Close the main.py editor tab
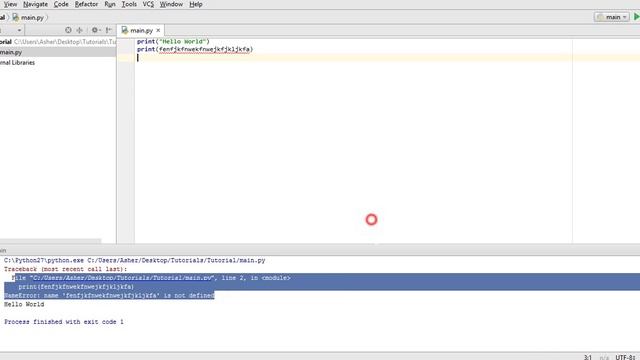Screen dimensions: 640x360 [x=158, y=30]
